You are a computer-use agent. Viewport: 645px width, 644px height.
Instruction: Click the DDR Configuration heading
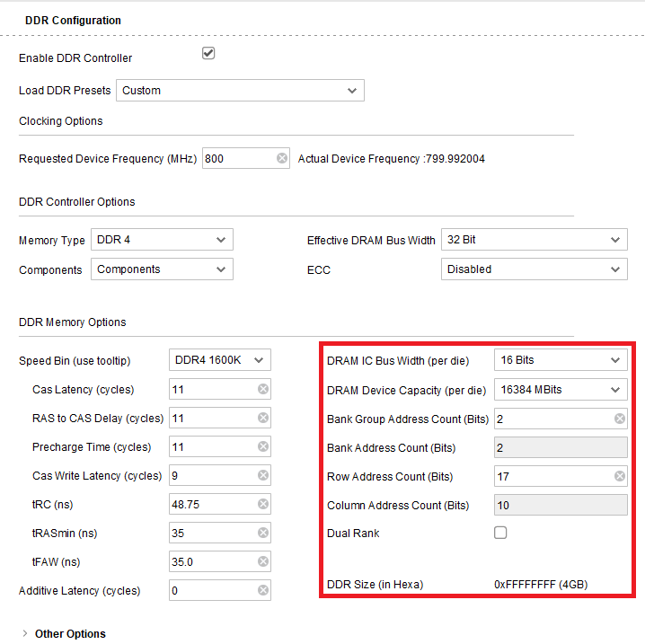click(73, 20)
